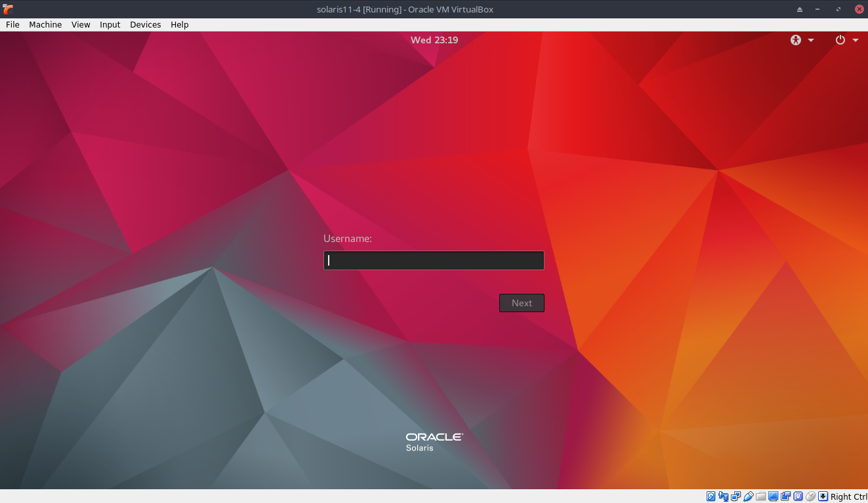
Task: Open the Devices menu
Action: [146, 24]
